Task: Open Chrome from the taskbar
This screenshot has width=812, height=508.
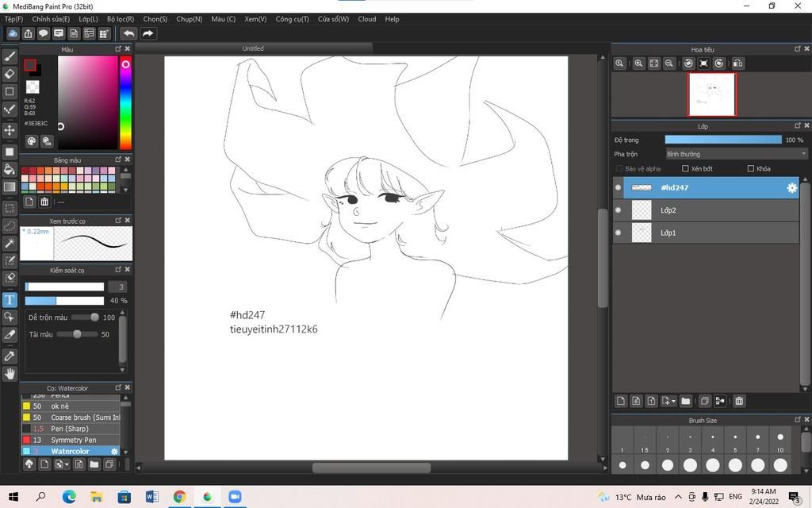Action: 179,497
